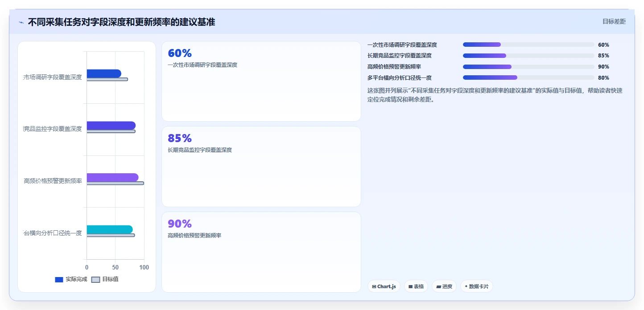Click the 目标差距 label in the header
This screenshot has height=310, width=644.
click(614, 21)
